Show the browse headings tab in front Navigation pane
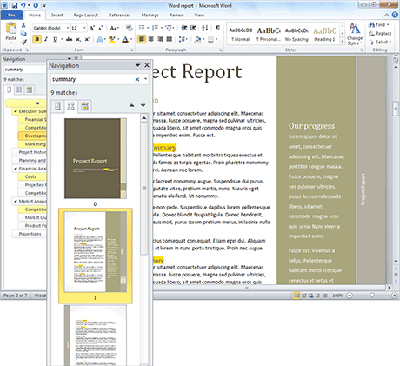The height and width of the screenshot is (366, 400). [58, 106]
